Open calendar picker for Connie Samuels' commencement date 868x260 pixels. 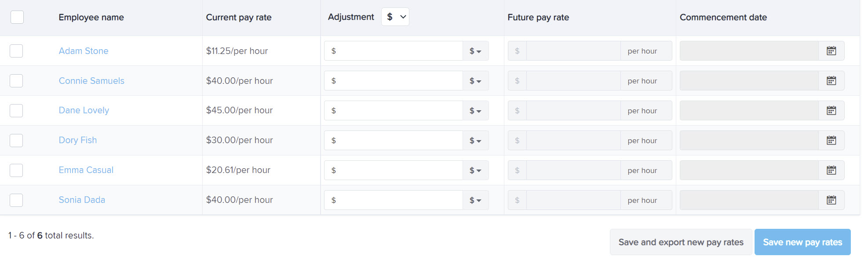click(831, 81)
